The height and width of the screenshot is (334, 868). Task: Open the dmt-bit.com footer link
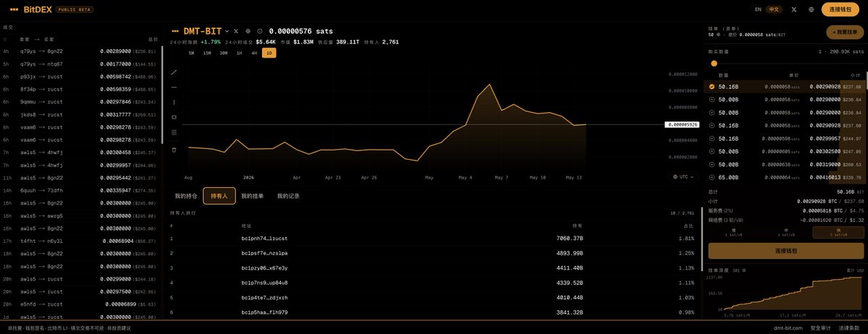788,328
